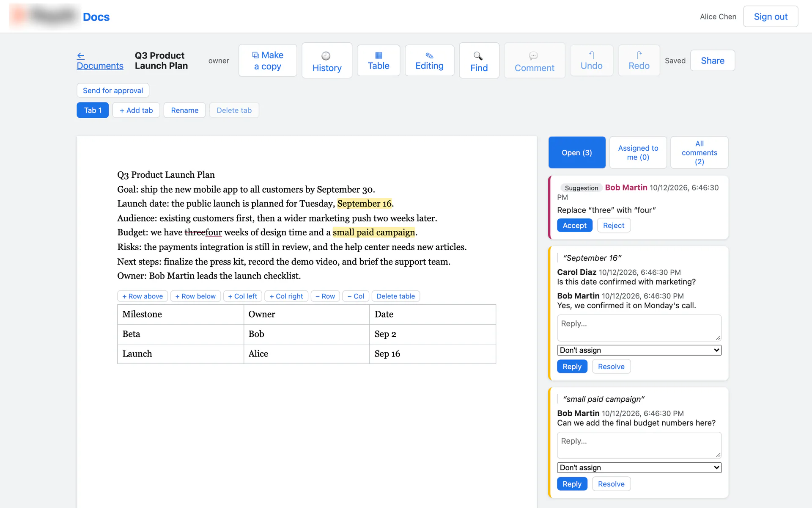Click the "Sep 2" table cell
Viewport: 812px width, 508px height.
coord(433,334)
